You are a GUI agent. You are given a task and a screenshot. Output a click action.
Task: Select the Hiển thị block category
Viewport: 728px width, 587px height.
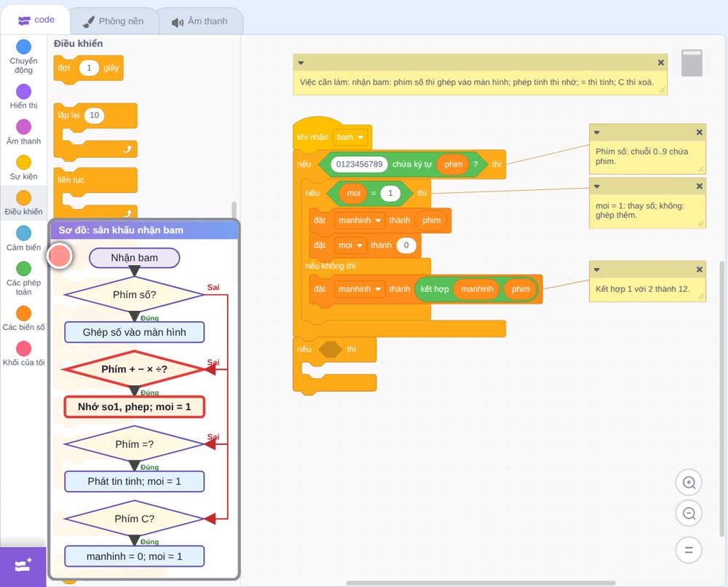[23, 97]
